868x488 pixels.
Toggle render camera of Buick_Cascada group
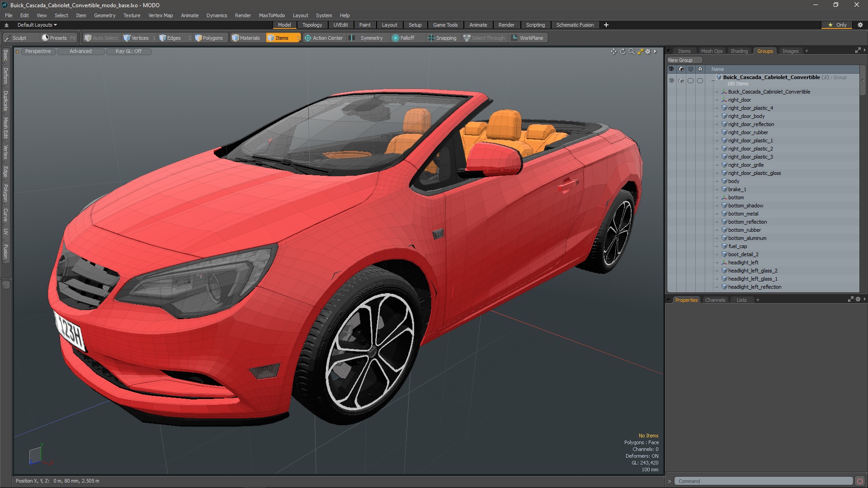point(681,80)
